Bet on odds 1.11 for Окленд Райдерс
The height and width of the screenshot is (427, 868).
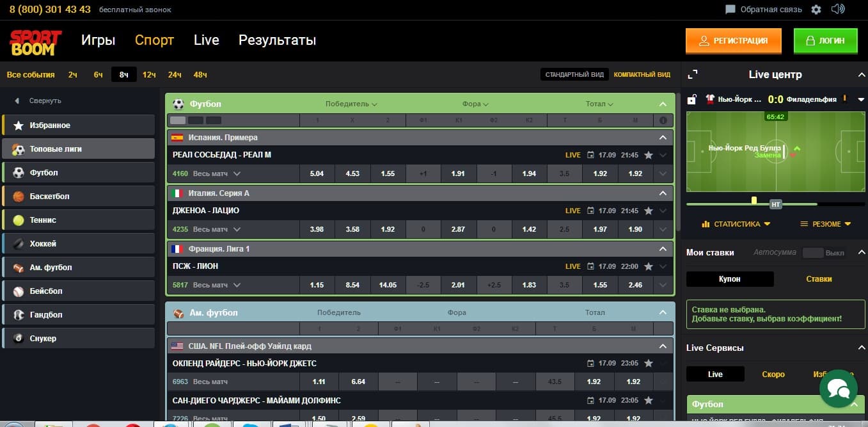pyautogui.click(x=319, y=382)
